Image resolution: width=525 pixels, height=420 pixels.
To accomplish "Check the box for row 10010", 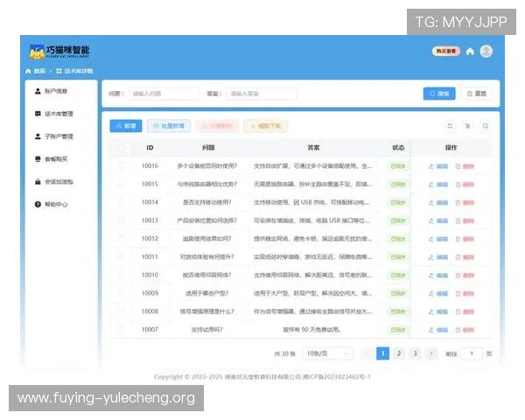I will 121,275.
